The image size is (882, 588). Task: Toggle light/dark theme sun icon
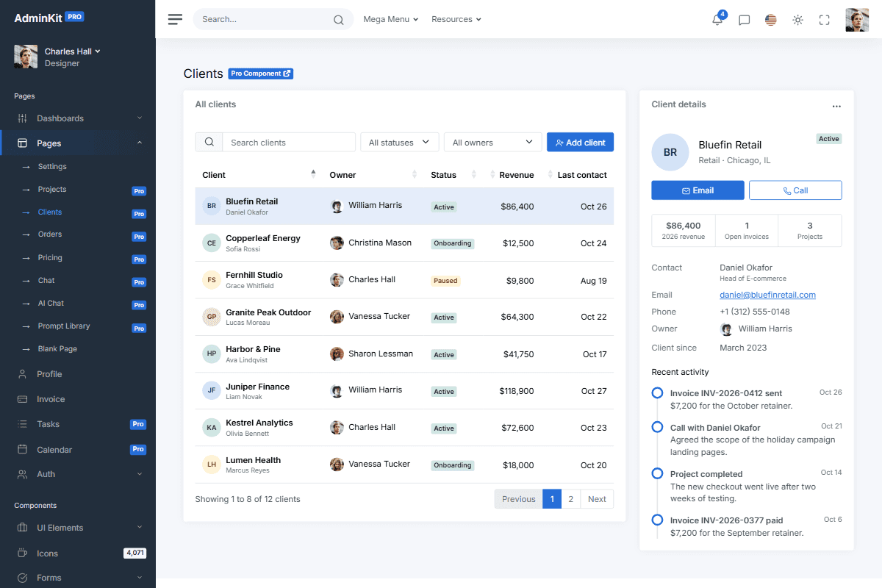797,20
